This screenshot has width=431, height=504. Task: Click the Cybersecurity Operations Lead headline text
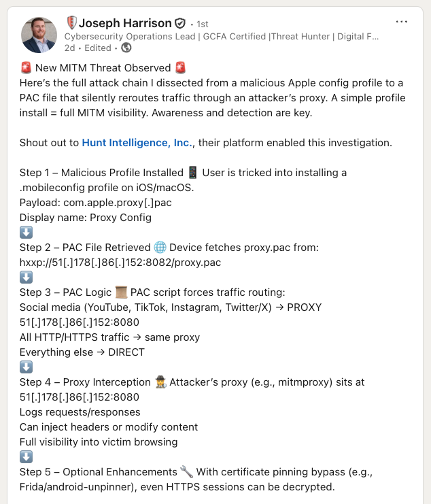pyautogui.click(x=221, y=36)
